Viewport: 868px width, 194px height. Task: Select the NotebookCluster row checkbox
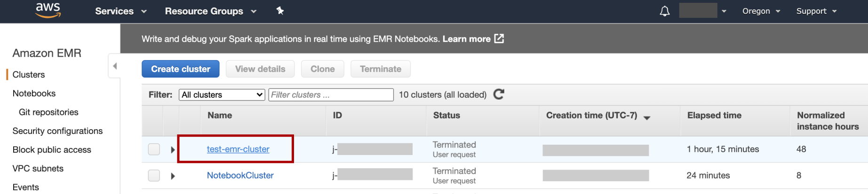tap(154, 176)
